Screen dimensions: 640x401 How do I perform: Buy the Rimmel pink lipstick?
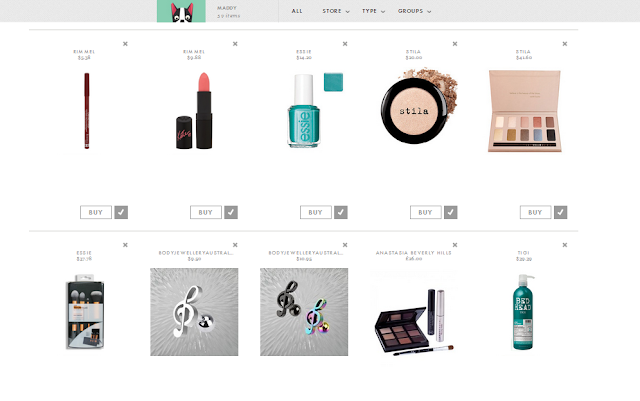tap(206, 212)
